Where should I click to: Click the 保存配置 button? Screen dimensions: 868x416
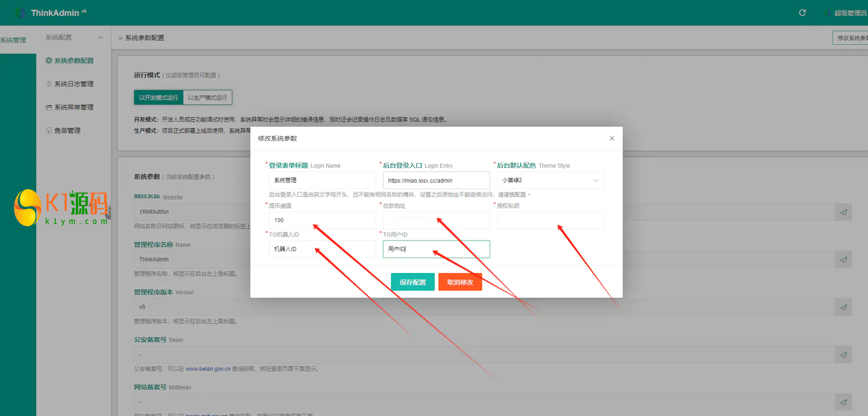413,282
